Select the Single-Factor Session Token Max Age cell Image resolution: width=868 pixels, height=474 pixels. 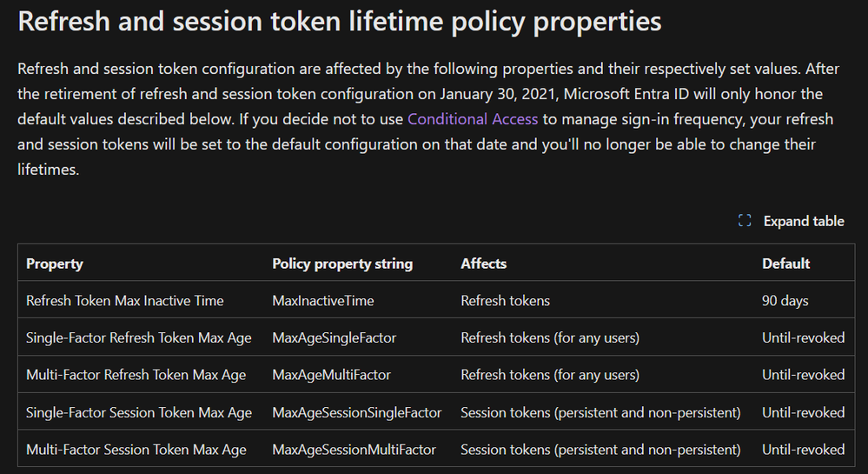139,412
